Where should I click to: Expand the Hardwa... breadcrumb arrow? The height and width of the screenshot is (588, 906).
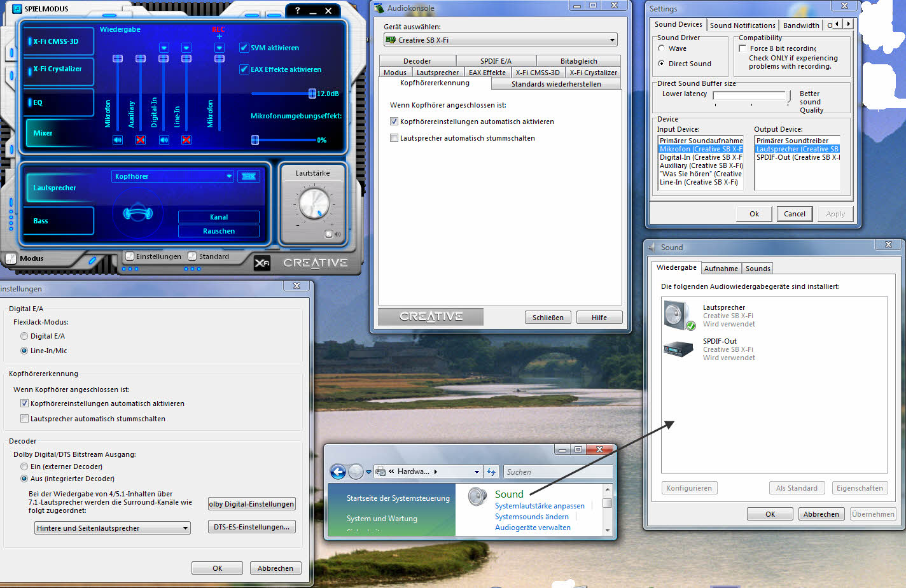tap(436, 472)
